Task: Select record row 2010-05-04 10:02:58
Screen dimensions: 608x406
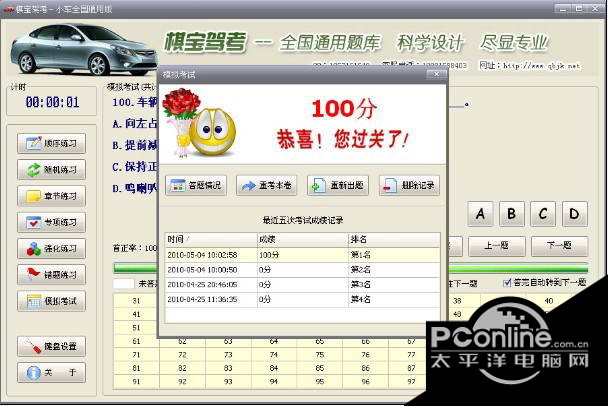Action: pos(303,255)
